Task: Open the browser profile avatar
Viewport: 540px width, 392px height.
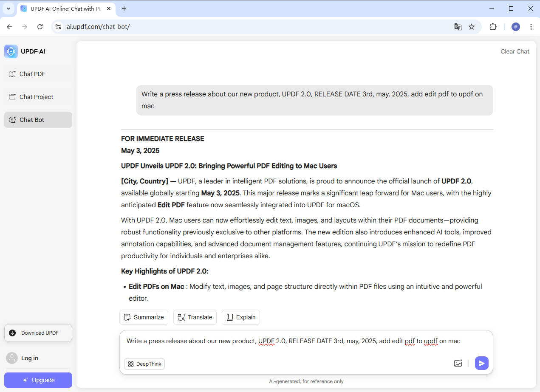Action: [x=516, y=26]
